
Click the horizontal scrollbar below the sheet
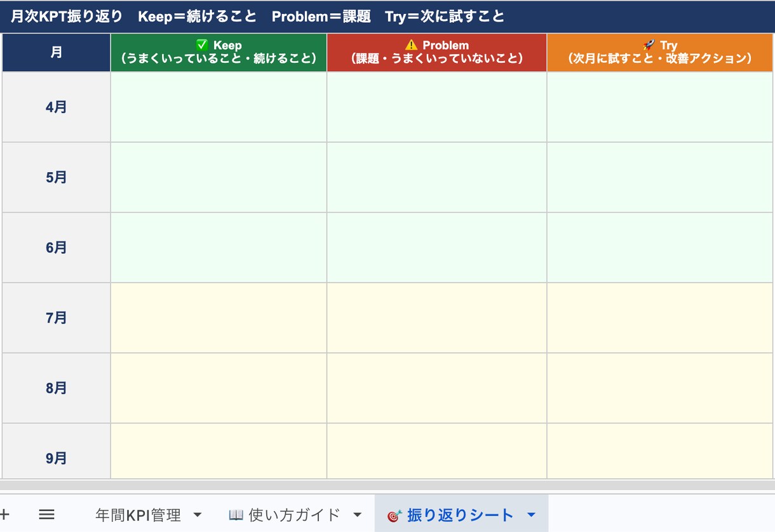[x=387, y=486]
